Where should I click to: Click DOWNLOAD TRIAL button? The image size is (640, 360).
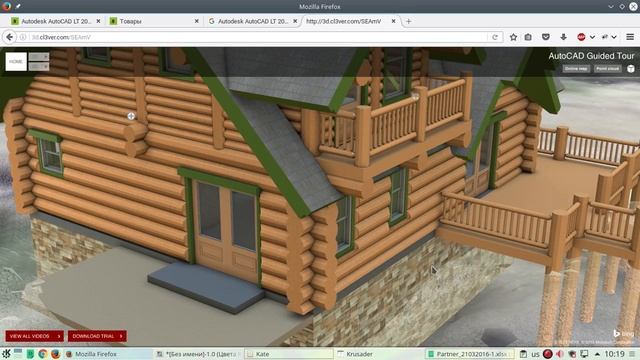[97, 336]
